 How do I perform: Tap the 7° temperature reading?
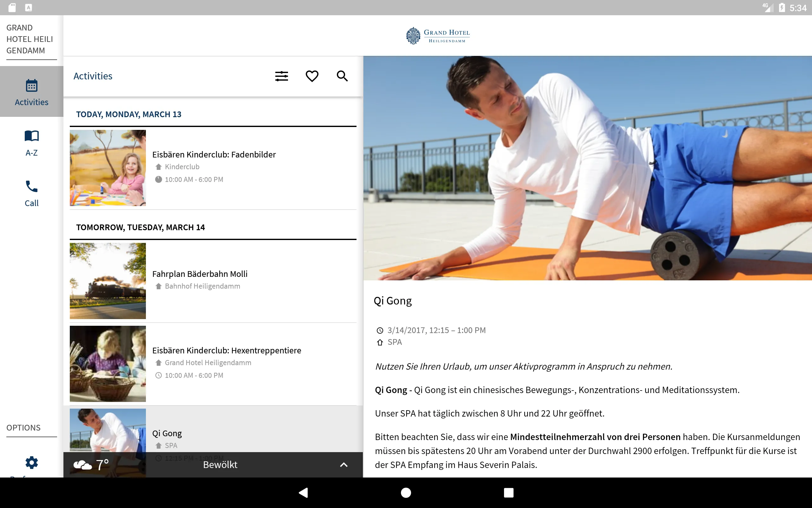pyautogui.click(x=102, y=465)
